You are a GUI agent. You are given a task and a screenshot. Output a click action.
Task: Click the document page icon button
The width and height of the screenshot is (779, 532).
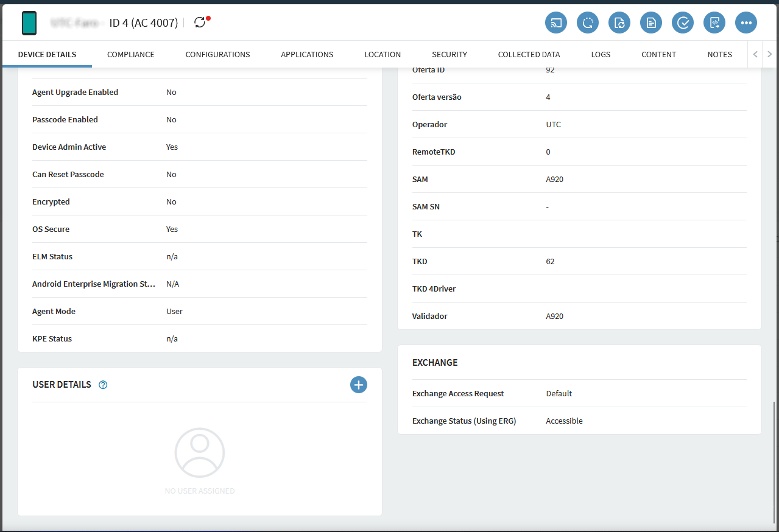click(651, 23)
